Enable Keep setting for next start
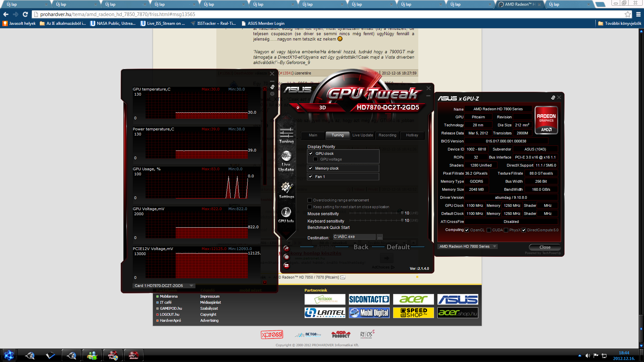Image resolution: width=644 pixels, height=362 pixels. pos(310,207)
